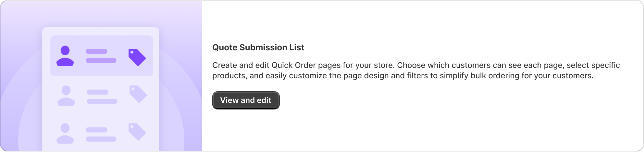Viewport: 644px width, 152px height.
Task: Click the short purple bar in the highlighted row
Action: [96, 51]
